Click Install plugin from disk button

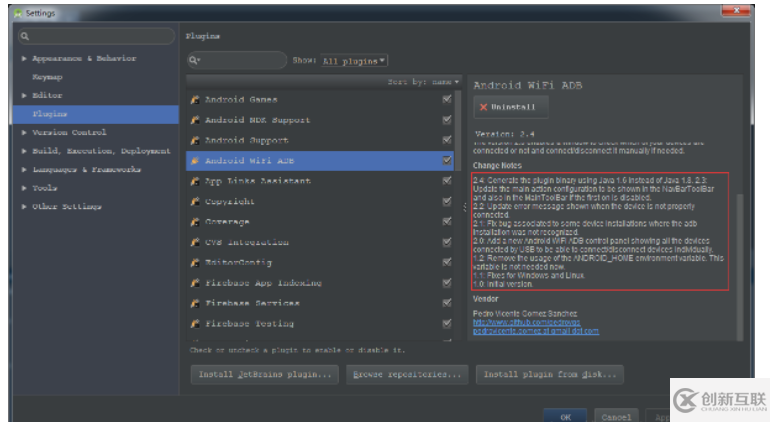[550, 374]
